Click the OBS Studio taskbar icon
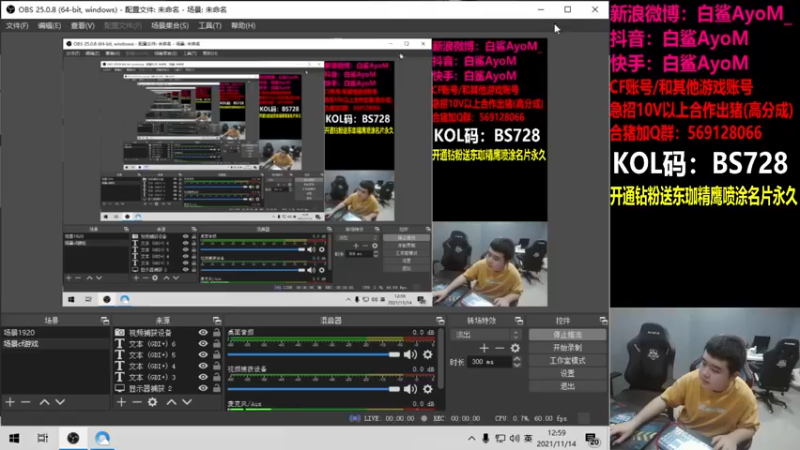 click(x=73, y=438)
